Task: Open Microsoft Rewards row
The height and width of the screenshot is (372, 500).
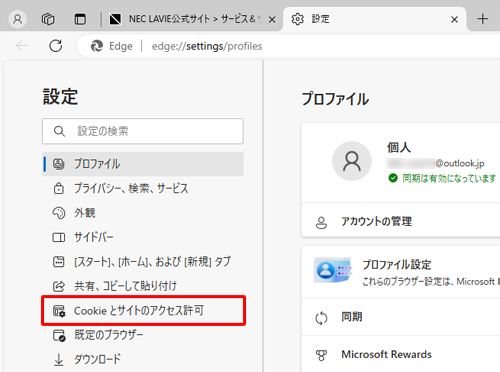Action: pos(401,354)
